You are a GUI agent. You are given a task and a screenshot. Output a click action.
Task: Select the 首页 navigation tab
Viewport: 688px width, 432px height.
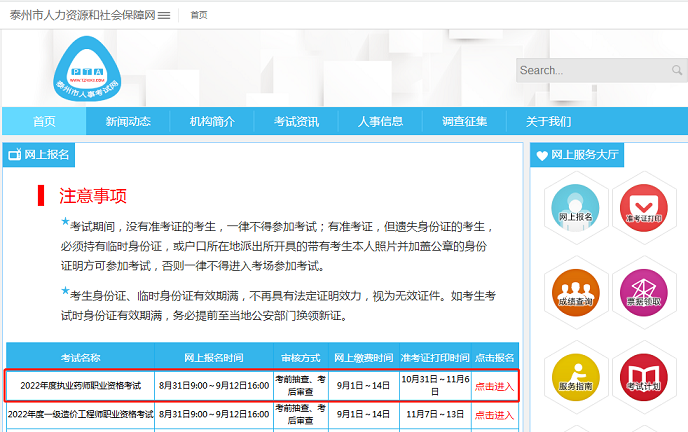tap(44, 122)
